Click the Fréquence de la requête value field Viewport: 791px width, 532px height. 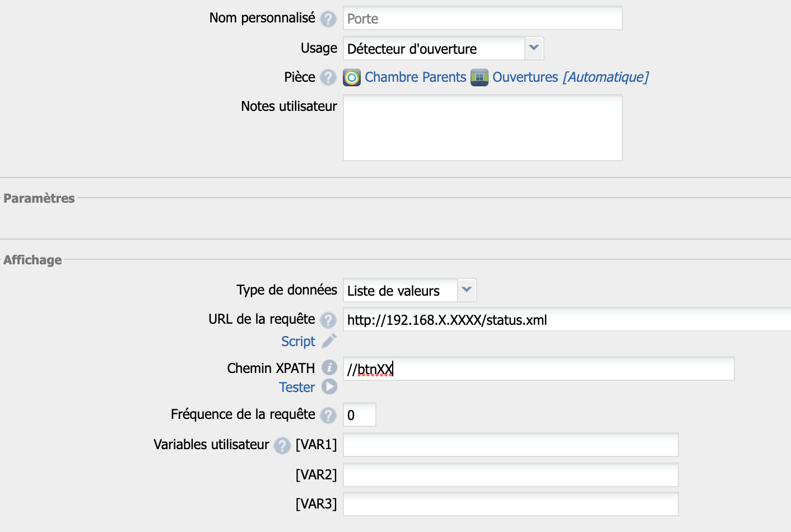tap(359, 414)
